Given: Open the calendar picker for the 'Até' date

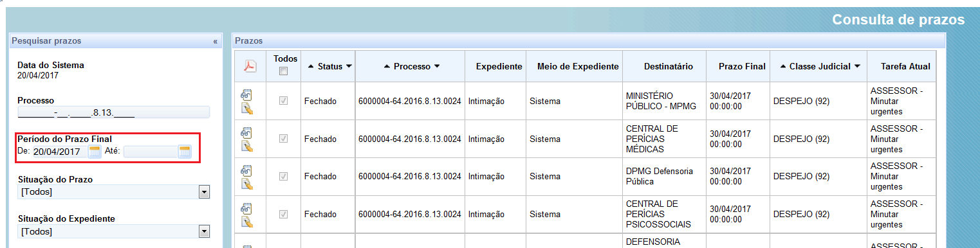Looking at the screenshot, I should (185, 152).
